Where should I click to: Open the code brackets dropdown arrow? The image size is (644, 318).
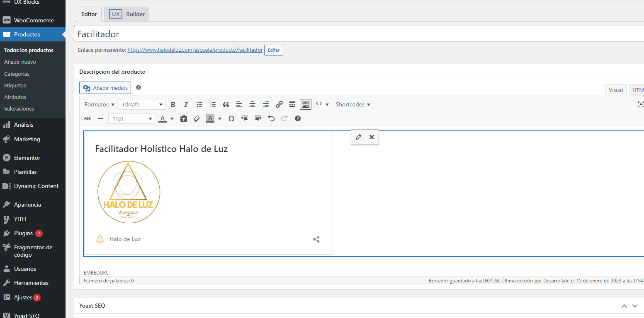coord(327,105)
